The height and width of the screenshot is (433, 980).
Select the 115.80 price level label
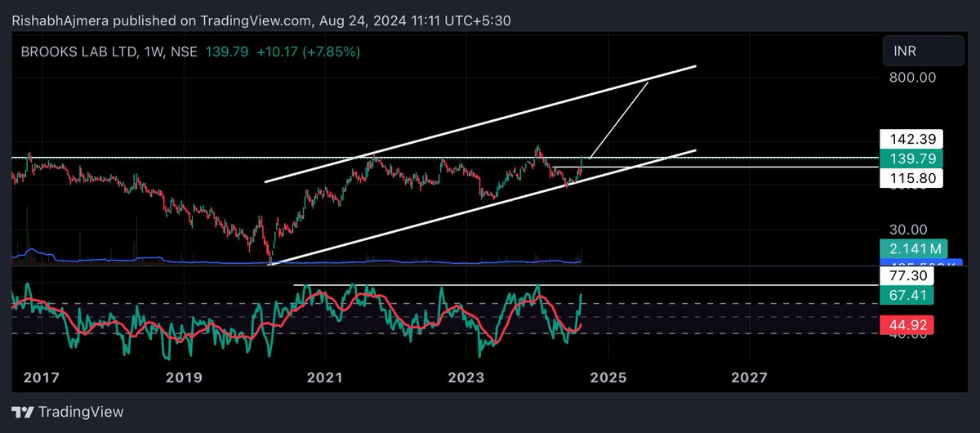point(911,177)
